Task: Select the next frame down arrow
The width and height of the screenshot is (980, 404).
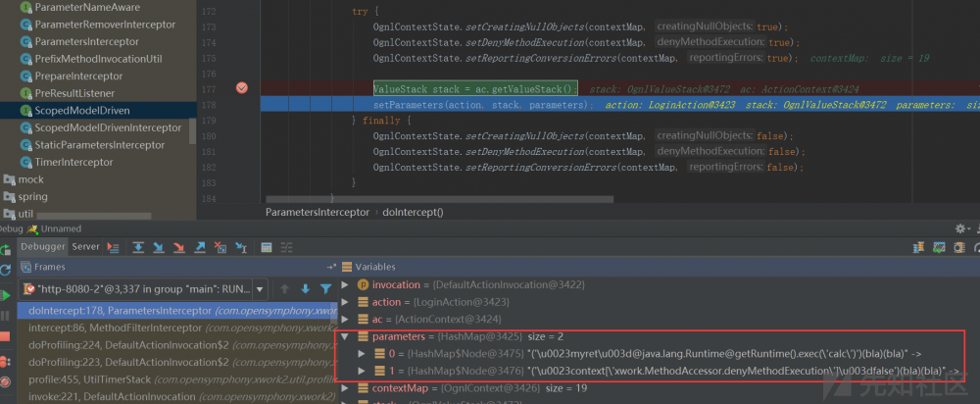Action: point(306,289)
